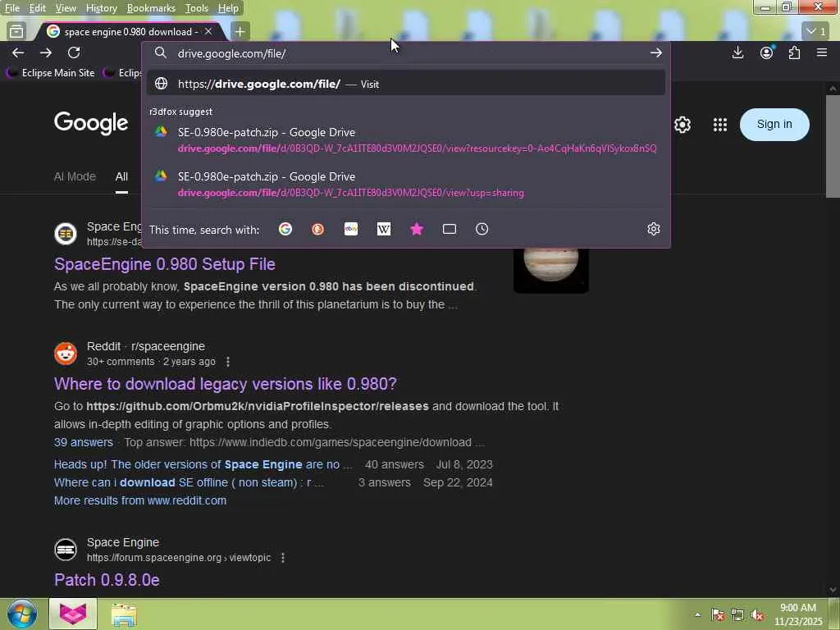840x630 pixels.
Task: Search this time with DuckDuckGo icon
Action: pyautogui.click(x=317, y=230)
